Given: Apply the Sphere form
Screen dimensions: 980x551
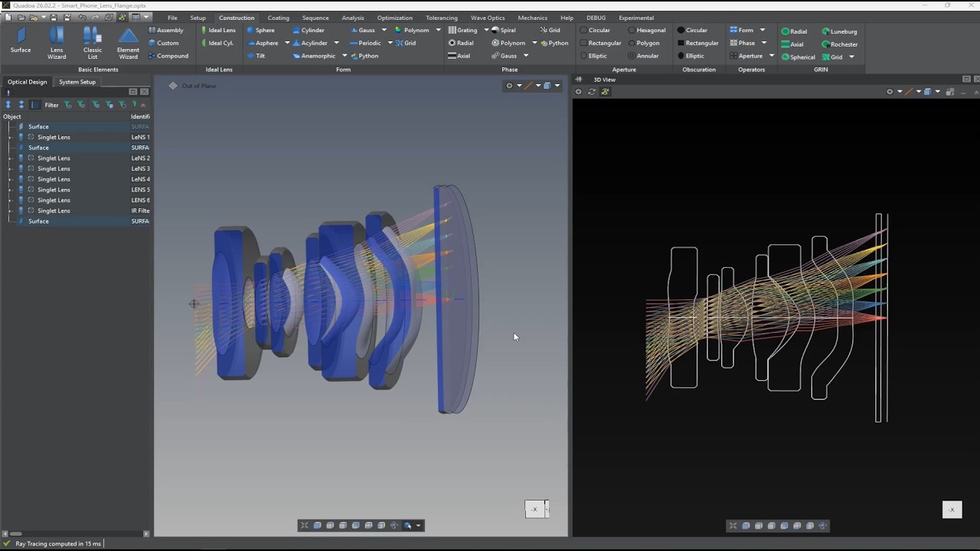Looking at the screenshot, I should point(261,31).
